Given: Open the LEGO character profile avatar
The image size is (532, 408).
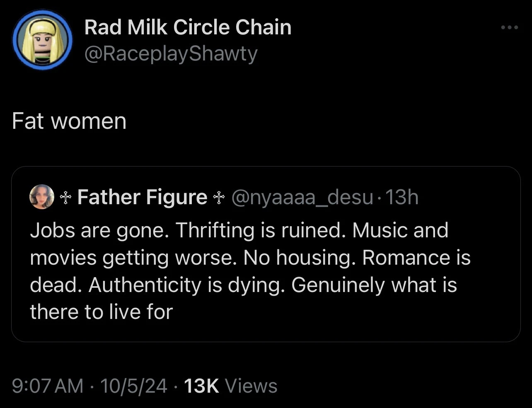Looking at the screenshot, I should point(42,40).
